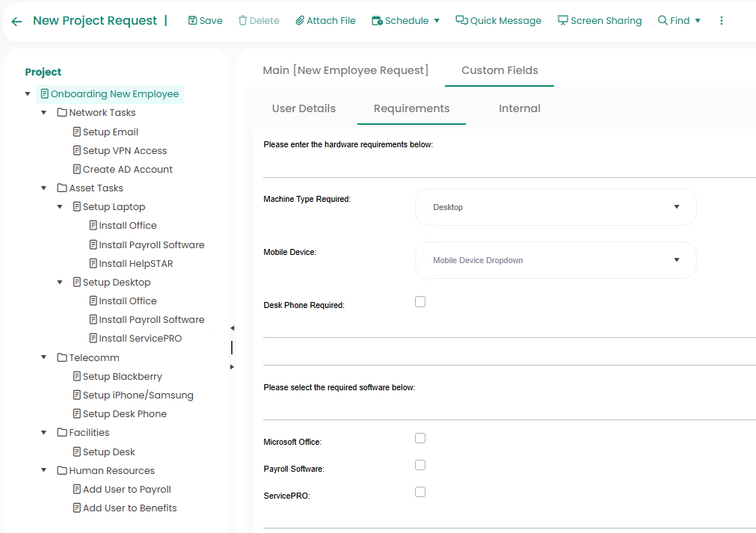Click the Setup Email document icon

click(77, 132)
